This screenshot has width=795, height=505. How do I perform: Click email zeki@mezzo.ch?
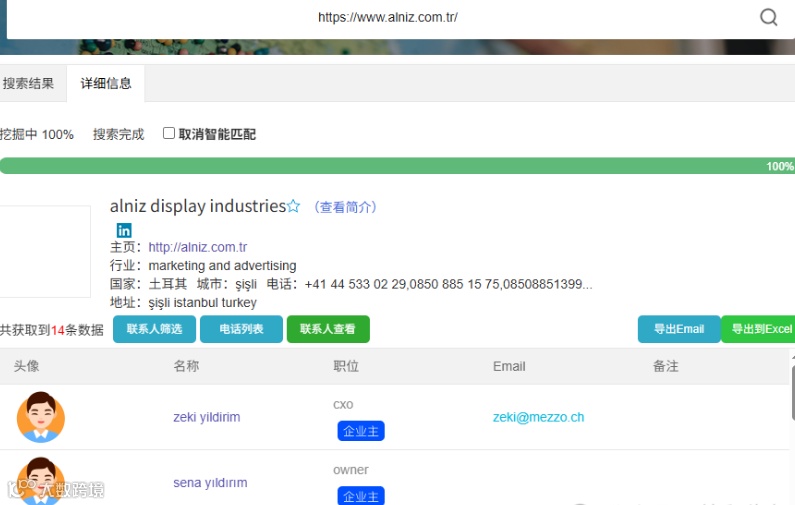point(538,417)
